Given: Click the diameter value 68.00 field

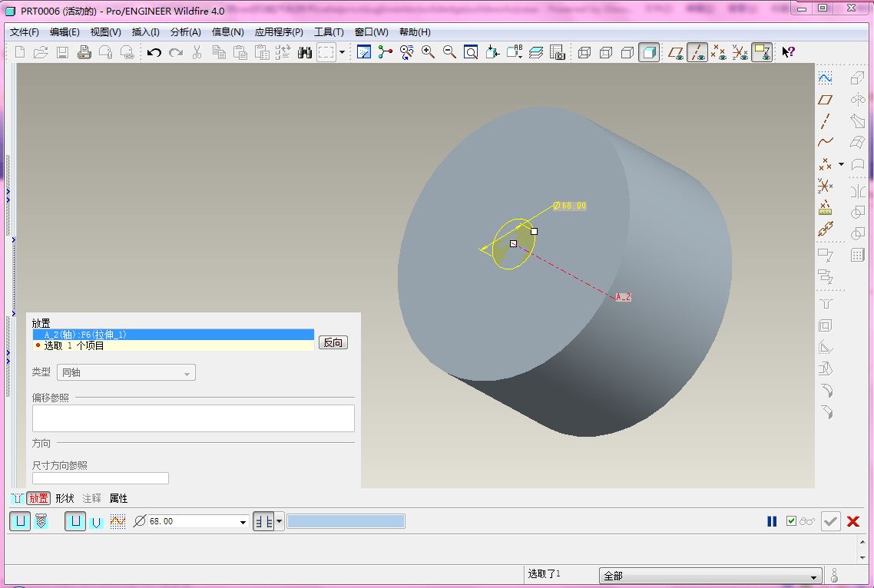Looking at the screenshot, I should 193,522.
